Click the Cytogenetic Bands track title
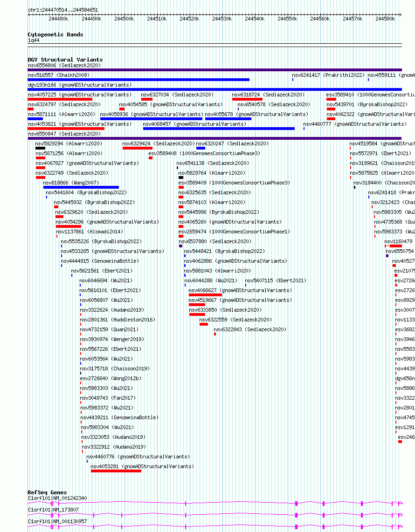Screen dimensions: 415x532 [x=55, y=34]
